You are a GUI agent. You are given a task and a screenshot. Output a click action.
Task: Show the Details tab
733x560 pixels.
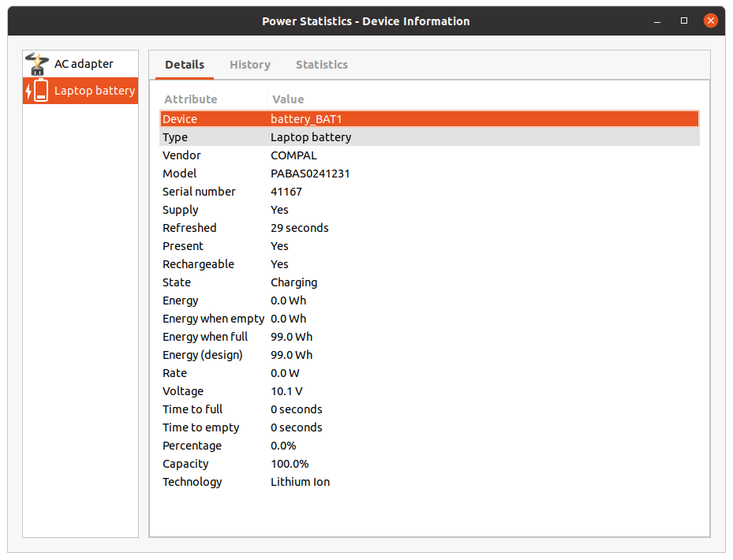tap(185, 65)
